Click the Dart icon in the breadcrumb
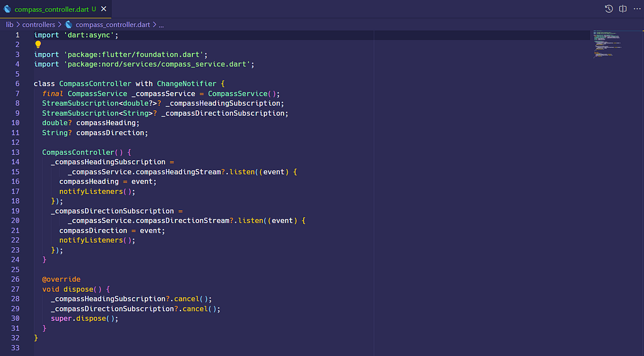This screenshot has height=356, width=644. pos(69,25)
